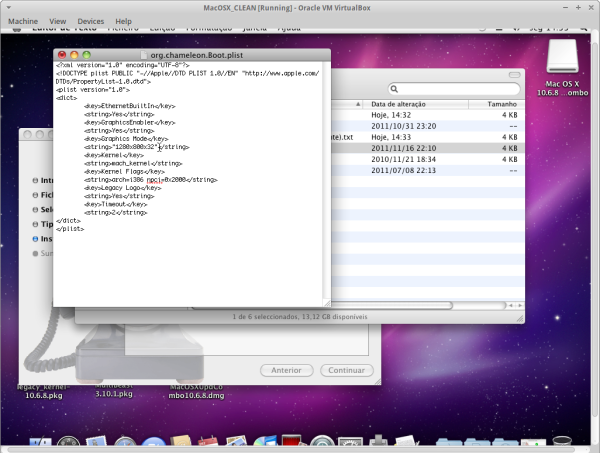Place cursor in the <?xml version line
This screenshot has height=453, width=600.
(122, 65)
